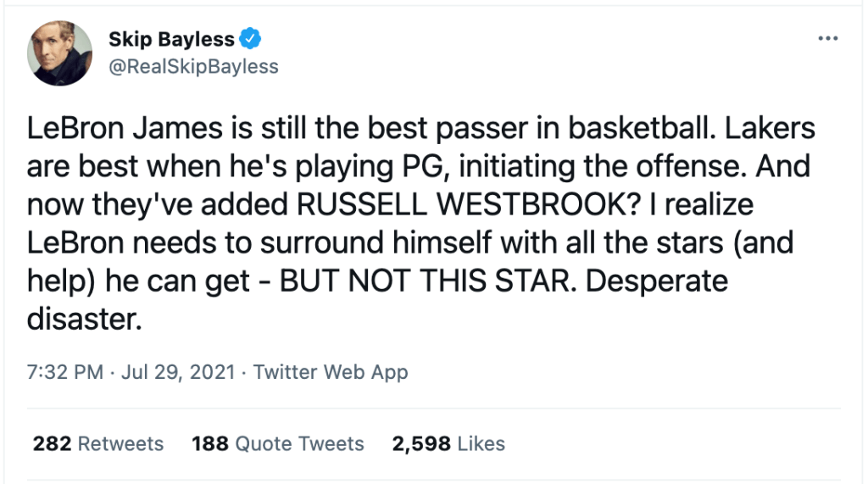868x484 pixels.
Task: Visit the @RealSkipBayless handle link
Action: tap(193, 66)
